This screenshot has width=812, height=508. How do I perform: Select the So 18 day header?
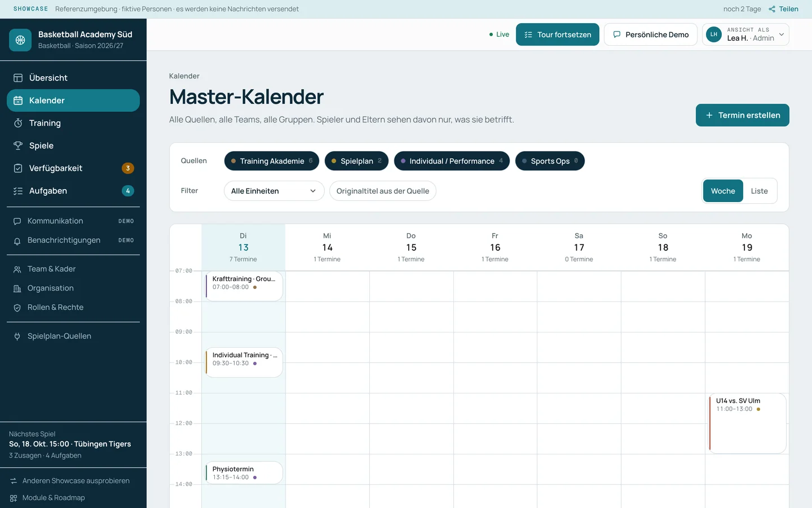point(663,248)
